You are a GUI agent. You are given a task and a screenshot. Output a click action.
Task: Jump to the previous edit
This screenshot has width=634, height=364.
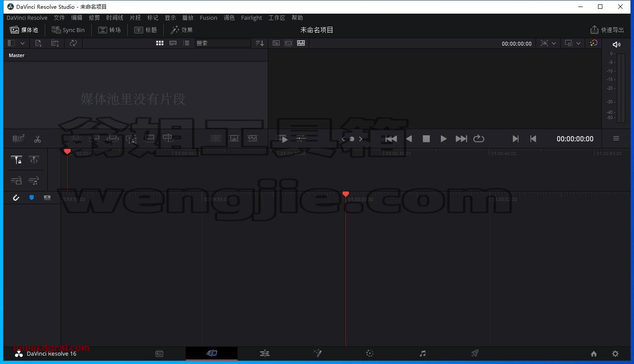533,139
